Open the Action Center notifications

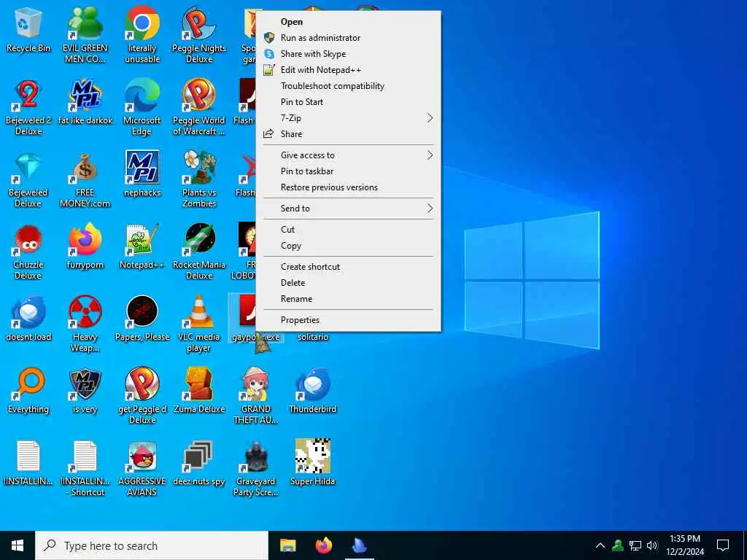coord(723,545)
